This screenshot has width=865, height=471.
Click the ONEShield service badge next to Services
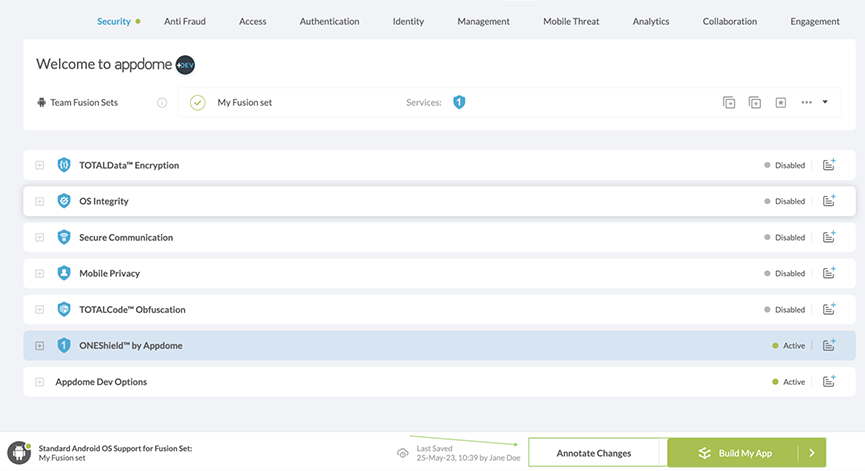pos(459,102)
